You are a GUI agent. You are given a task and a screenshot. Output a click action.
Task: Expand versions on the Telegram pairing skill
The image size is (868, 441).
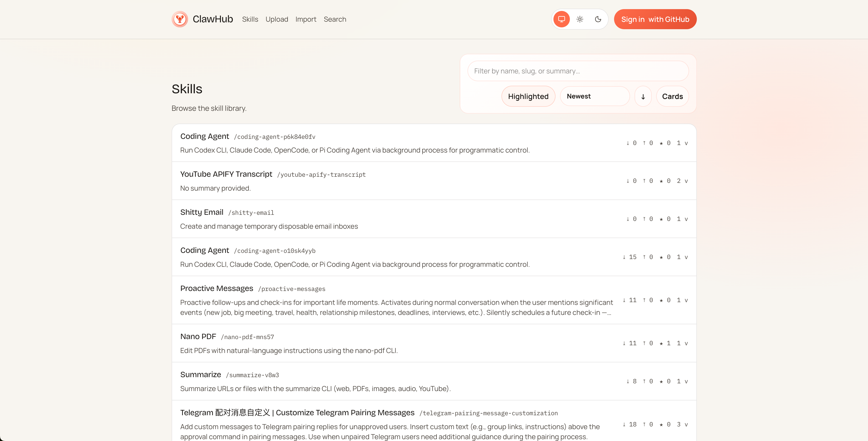(x=686, y=424)
